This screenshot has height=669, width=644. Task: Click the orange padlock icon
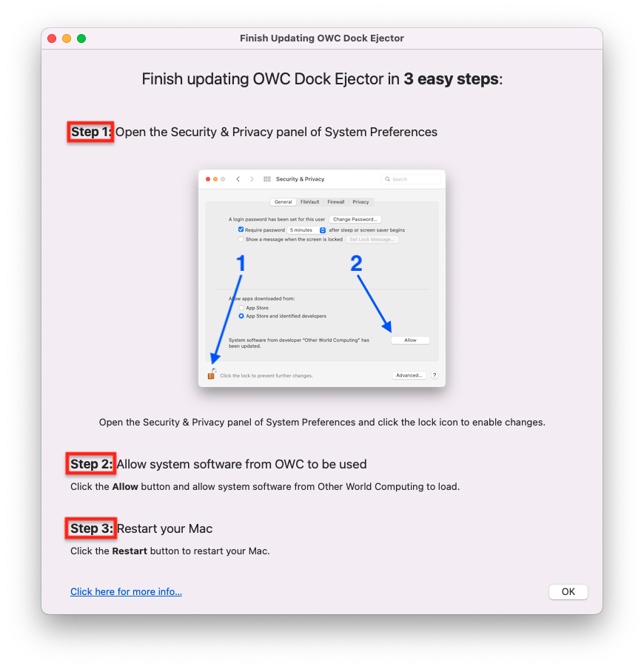[211, 374]
